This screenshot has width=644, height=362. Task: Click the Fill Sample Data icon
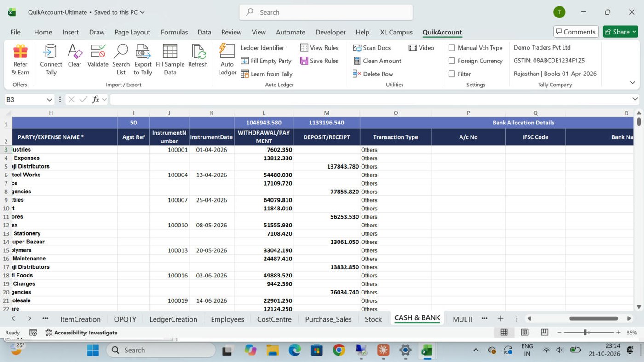[x=170, y=51]
